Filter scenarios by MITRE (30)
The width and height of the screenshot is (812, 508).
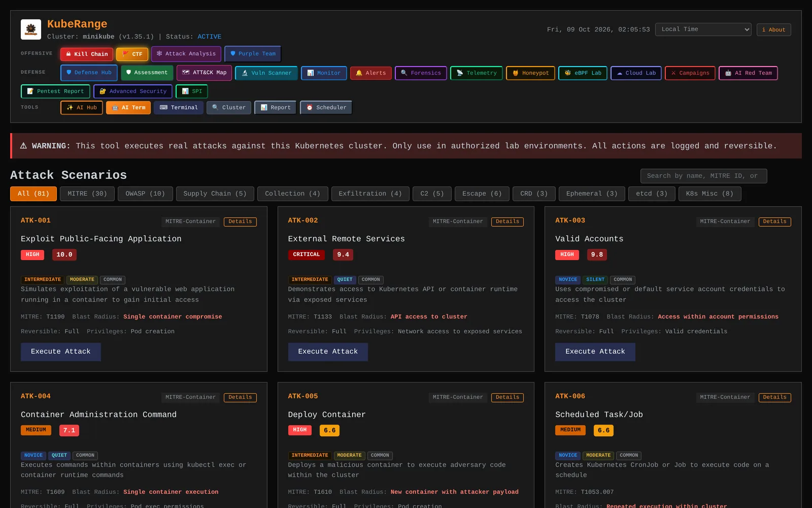click(x=87, y=194)
